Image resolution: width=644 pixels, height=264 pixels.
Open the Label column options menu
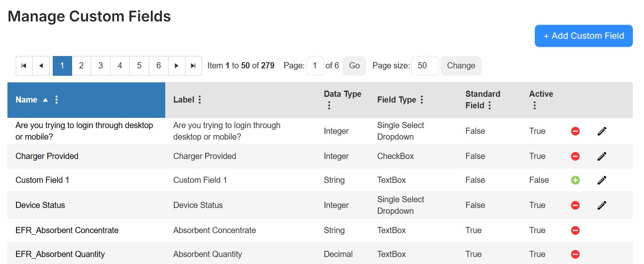tap(200, 100)
